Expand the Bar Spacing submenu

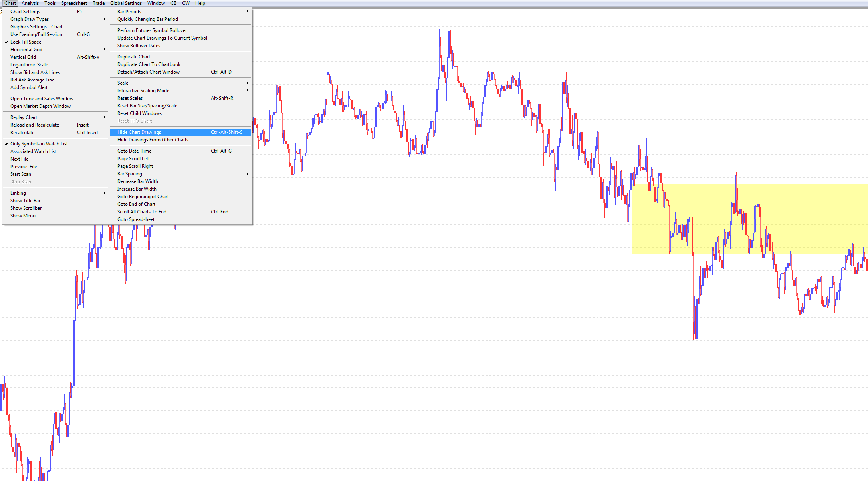tap(130, 174)
